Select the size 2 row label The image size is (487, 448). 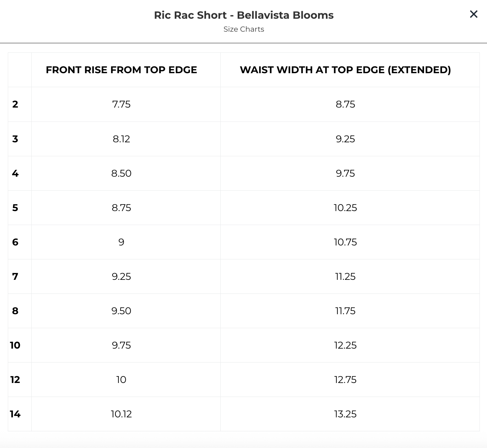(15, 104)
